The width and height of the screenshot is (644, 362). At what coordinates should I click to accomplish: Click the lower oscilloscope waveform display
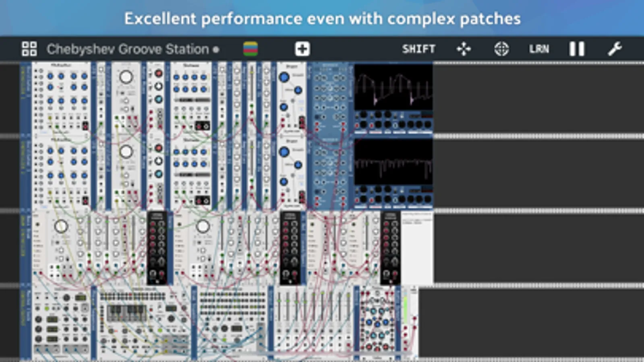point(393,162)
